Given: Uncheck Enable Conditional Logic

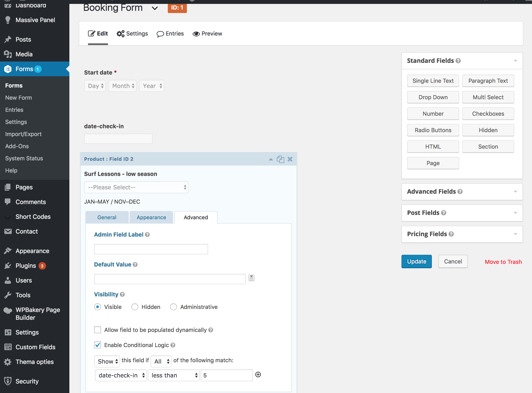Looking at the screenshot, I should [x=98, y=345].
